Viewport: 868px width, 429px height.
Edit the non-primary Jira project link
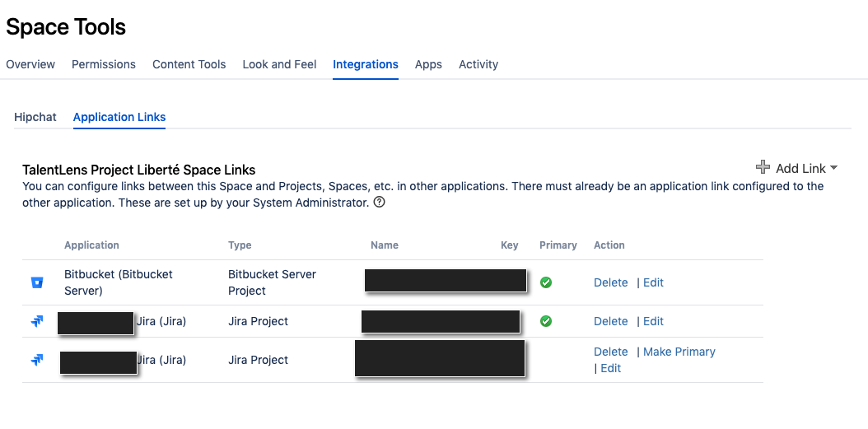(x=610, y=368)
